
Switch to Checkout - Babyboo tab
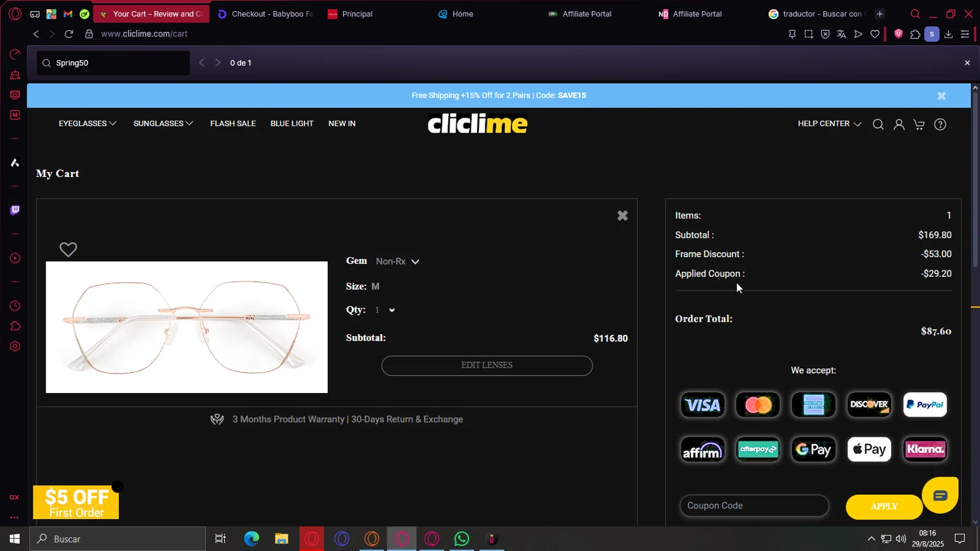265,14
